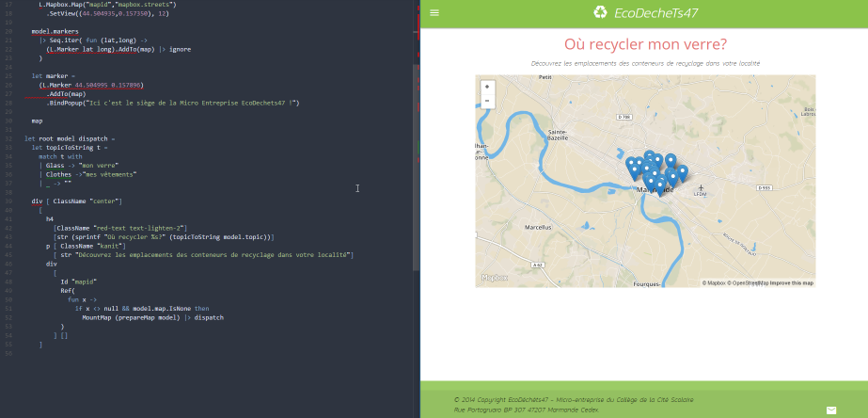Place cursor on 'L.Mapbox.Map' code line
868x418 pixels.
point(107,5)
